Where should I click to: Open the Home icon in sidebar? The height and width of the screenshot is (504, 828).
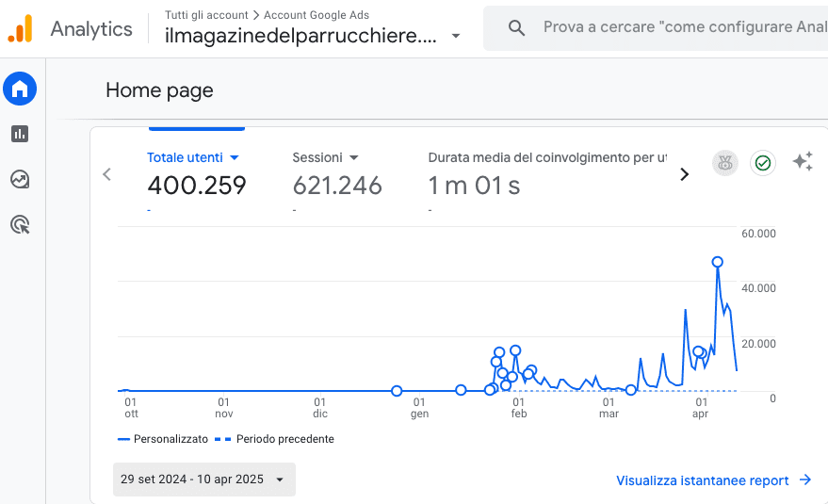pyautogui.click(x=20, y=89)
